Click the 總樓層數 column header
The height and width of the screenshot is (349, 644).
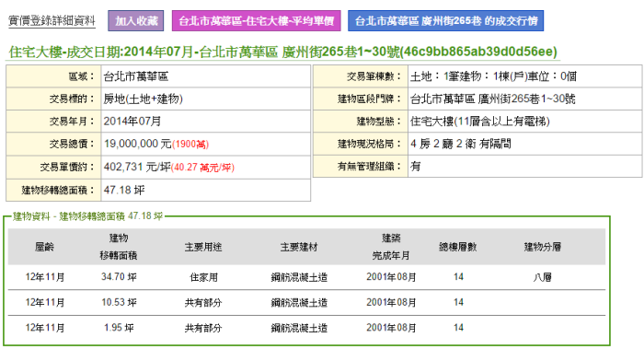(458, 247)
